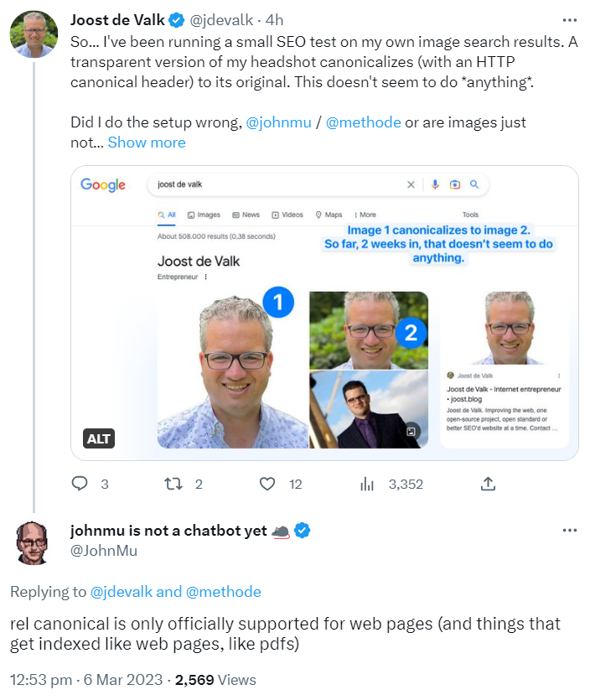The height and width of the screenshot is (700, 590).
Task: Share Joost's tweet
Action: click(487, 483)
